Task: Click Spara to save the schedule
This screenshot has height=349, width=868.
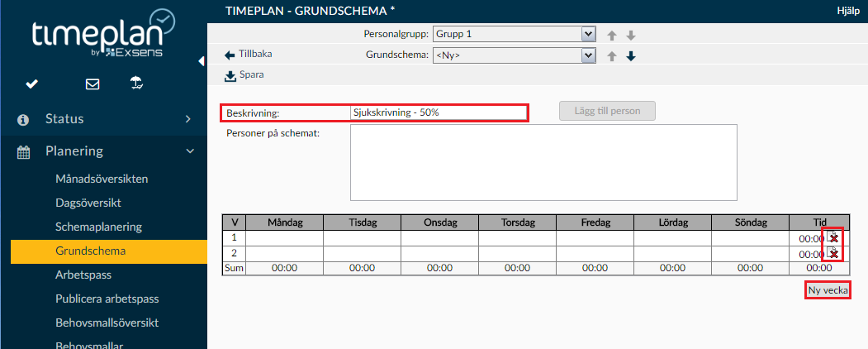Action: point(251,74)
